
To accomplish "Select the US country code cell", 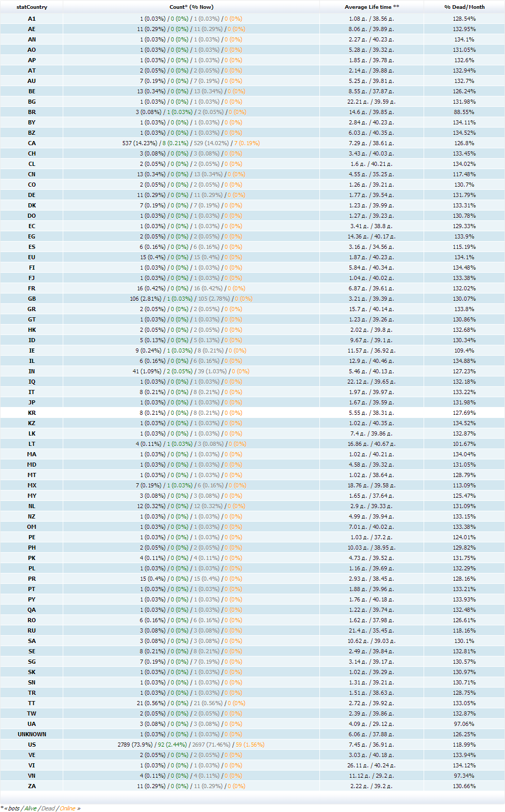I will 32,745.
